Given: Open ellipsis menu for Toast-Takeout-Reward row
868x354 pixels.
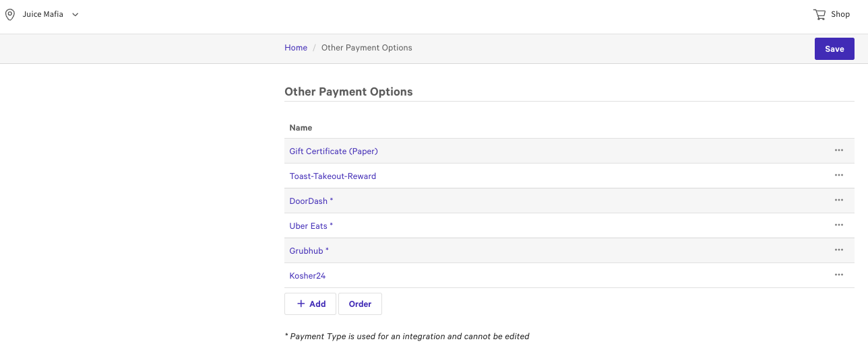Looking at the screenshot, I should 838,176.
